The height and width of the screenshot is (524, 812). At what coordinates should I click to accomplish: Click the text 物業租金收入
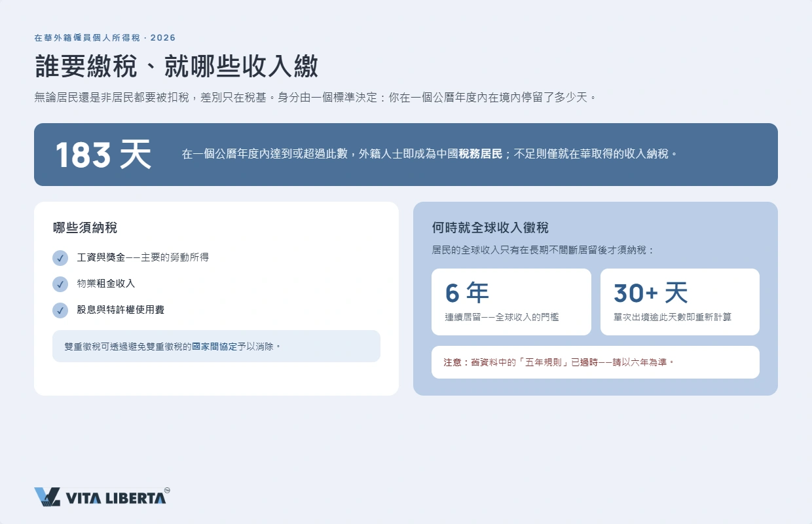(x=105, y=284)
